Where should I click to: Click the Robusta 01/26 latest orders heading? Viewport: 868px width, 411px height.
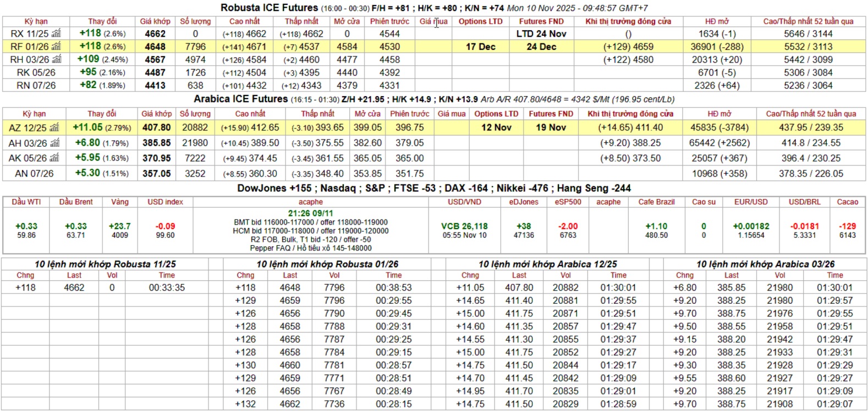click(x=327, y=264)
